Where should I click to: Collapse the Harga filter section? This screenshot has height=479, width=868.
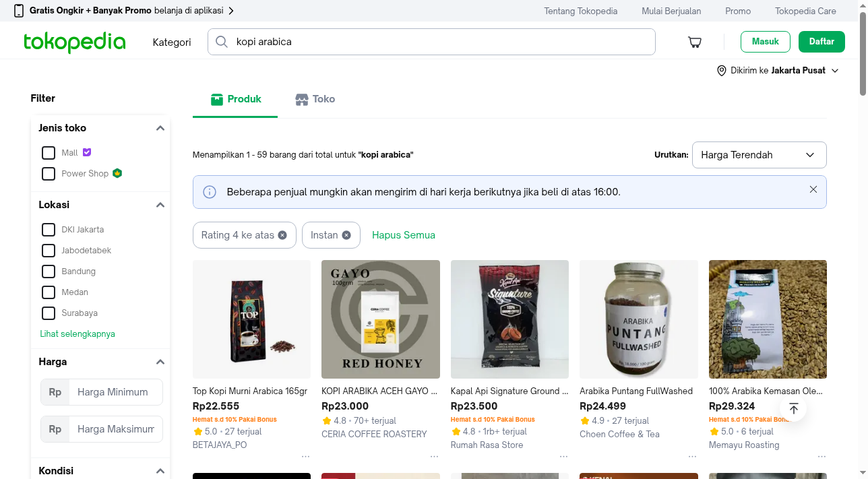(x=160, y=362)
